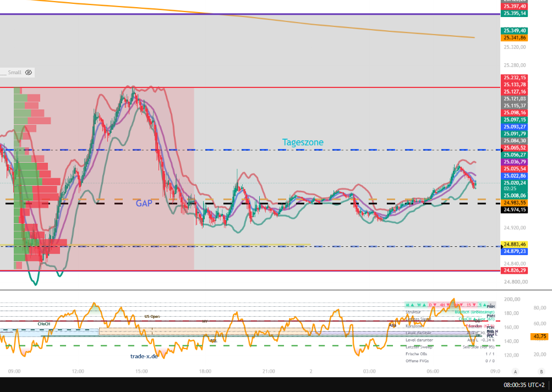This screenshot has width=552, height=392.
Task: Click the orange 43,75 indicator value label
Action: (x=540, y=336)
